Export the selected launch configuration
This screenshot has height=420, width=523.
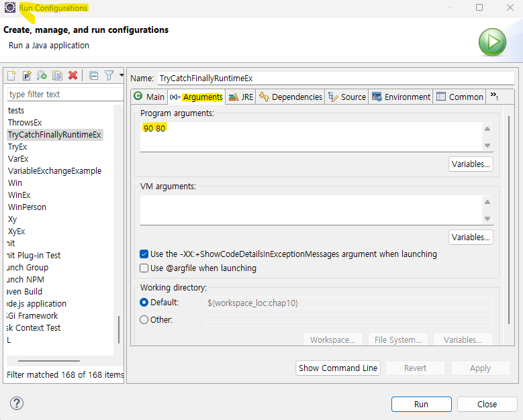(42, 76)
